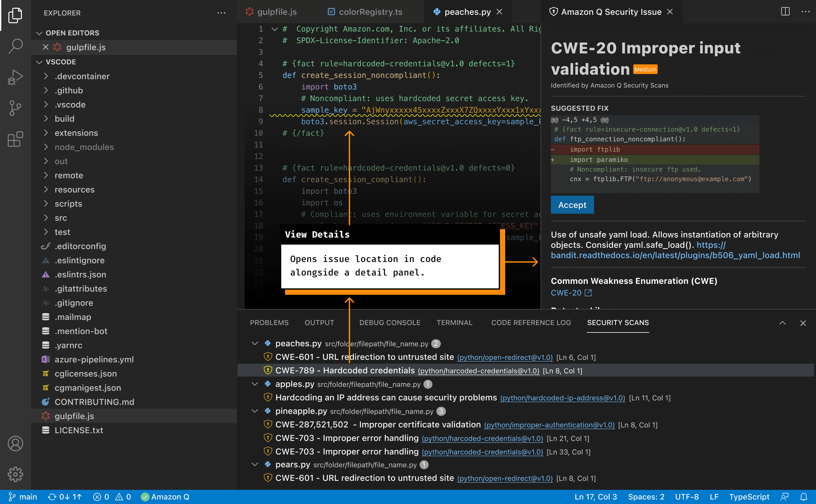The width and height of the screenshot is (816, 504).
Task: Collapse peaches.py scan results group
Action: tap(255, 343)
